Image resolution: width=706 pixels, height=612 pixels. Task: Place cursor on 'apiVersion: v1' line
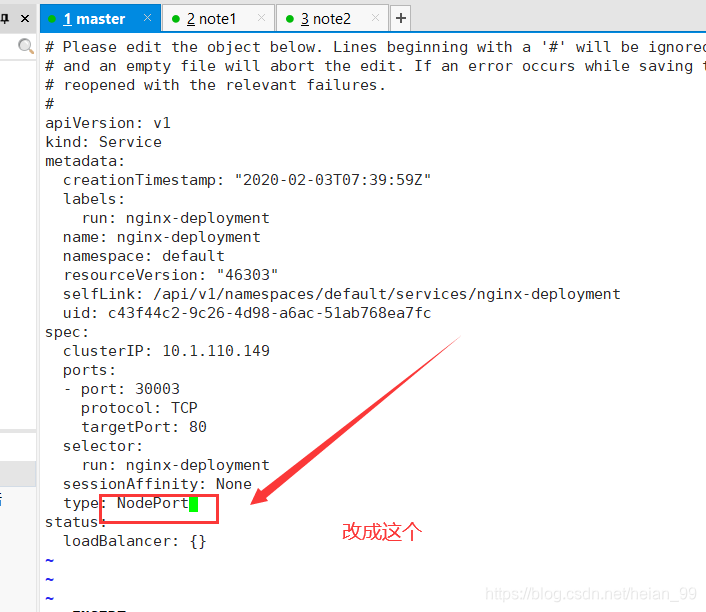click(108, 123)
